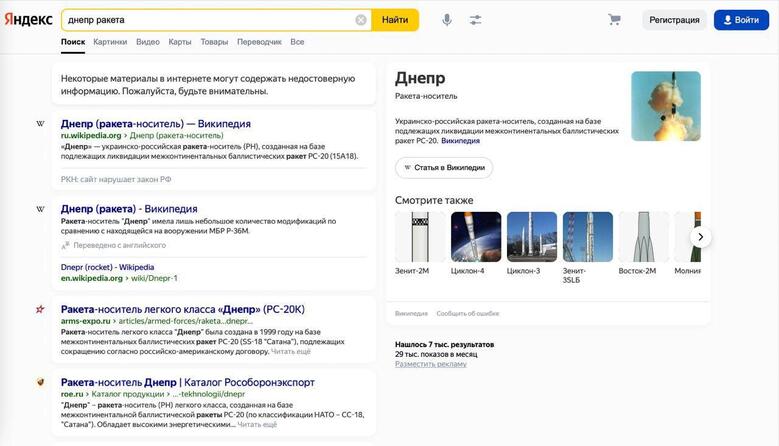
Task: Switch to the Картинки tab
Action: coord(110,42)
